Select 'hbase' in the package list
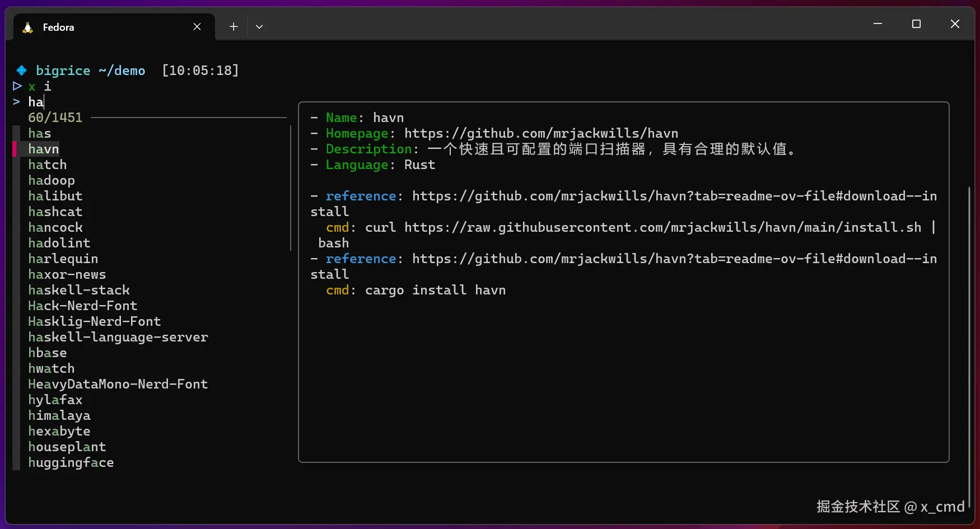This screenshot has height=529, width=980. pyautogui.click(x=48, y=353)
